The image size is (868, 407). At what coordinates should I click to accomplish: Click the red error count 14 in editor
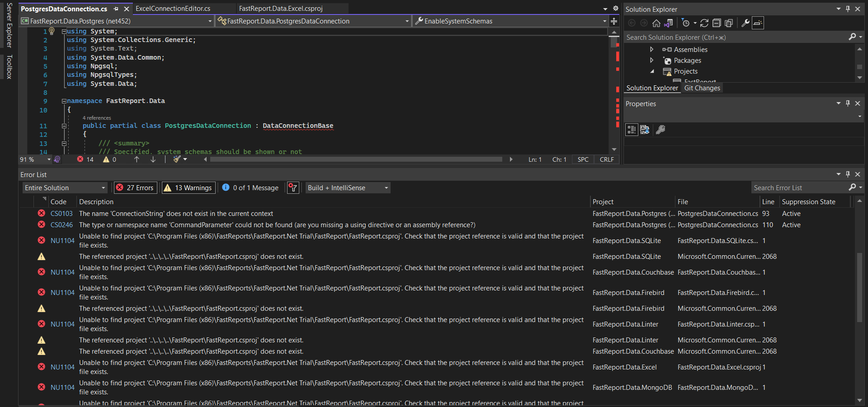[85, 159]
